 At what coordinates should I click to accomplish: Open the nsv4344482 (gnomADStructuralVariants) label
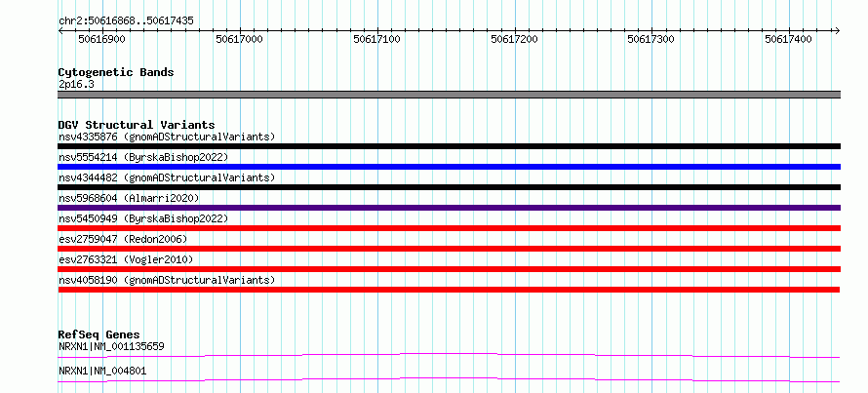(167, 177)
